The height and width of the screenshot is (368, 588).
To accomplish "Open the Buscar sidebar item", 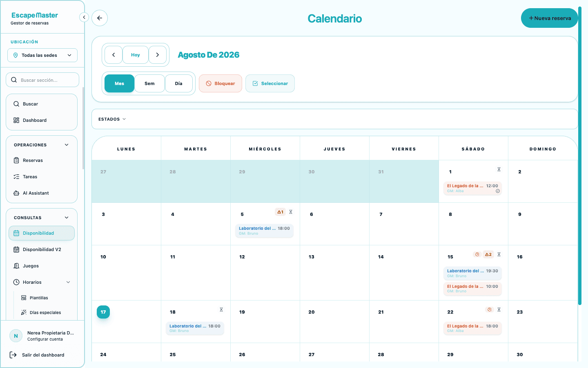I will pyautogui.click(x=42, y=104).
